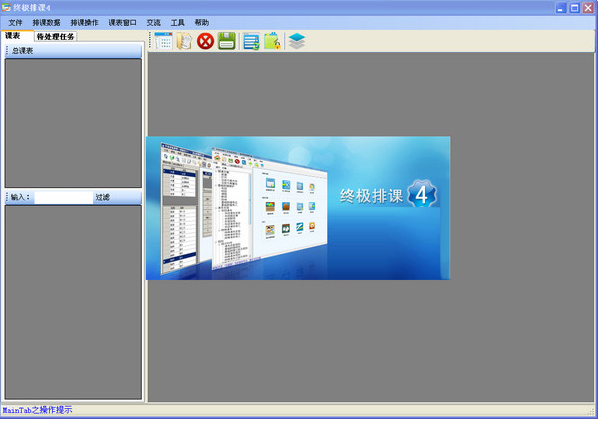Click the MainTab之操作提示 status text
Image resolution: width=599 pixels, height=421 pixels.
(x=37, y=410)
